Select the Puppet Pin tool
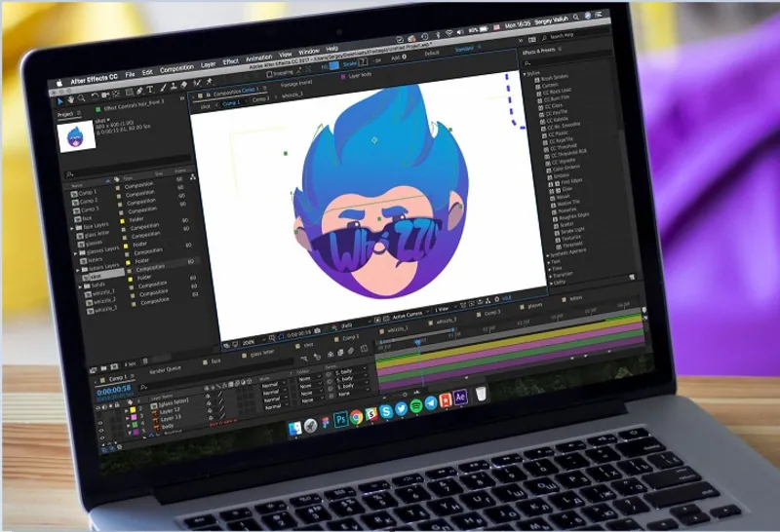This screenshot has width=780, height=532. 210,82
